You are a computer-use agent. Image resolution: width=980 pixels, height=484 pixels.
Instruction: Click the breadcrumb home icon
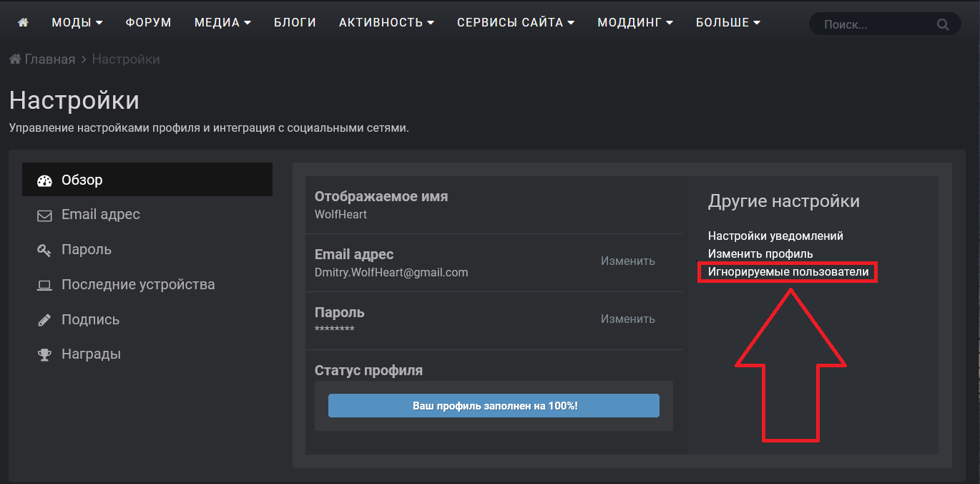tap(15, 59)
